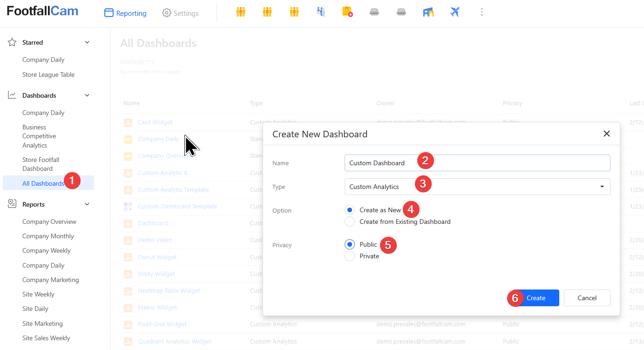Collapse the Reports section in sidebar
Image resolution: width=644 pixels, height=350 pixels.
coord(87,204)
